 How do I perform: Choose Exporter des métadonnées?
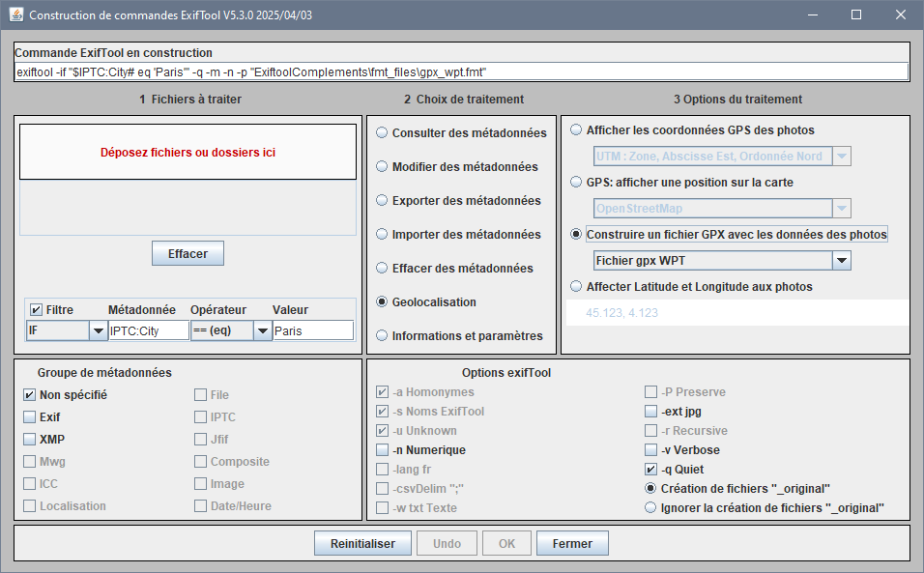382,201
